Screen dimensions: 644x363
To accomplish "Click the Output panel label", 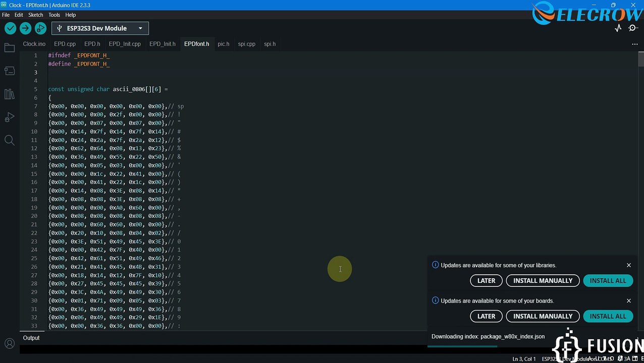I will 31,338.
